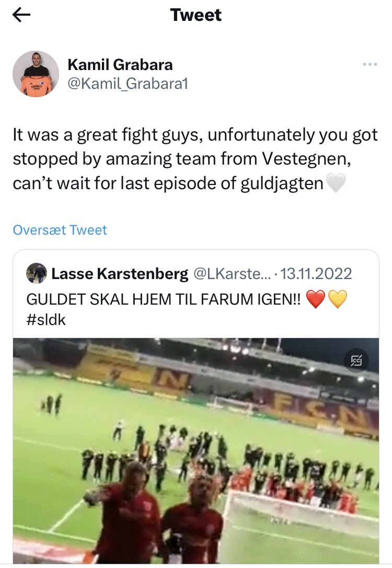Click the white heart emoji in tweet

click(x=336, y=184)
